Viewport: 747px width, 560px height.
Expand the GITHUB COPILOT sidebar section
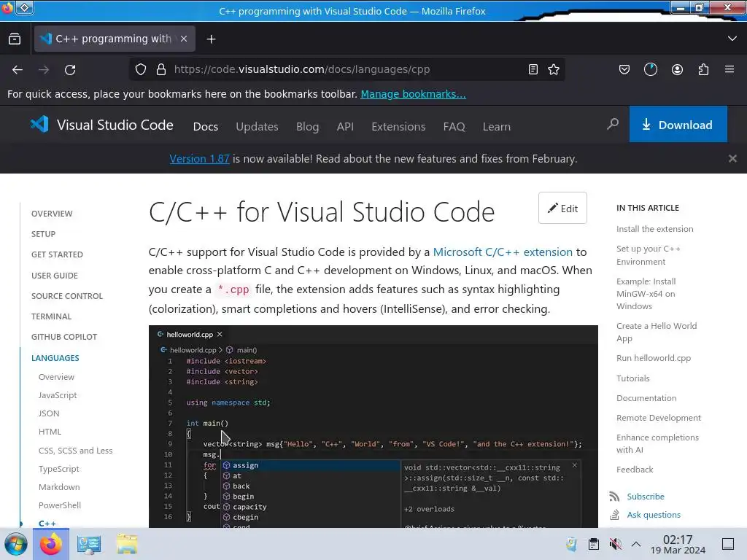click(64, 337)
